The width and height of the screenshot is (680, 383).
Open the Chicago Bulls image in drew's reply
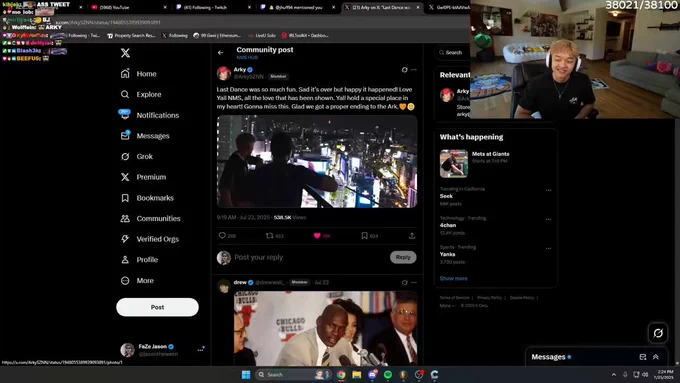click(326, 328)
